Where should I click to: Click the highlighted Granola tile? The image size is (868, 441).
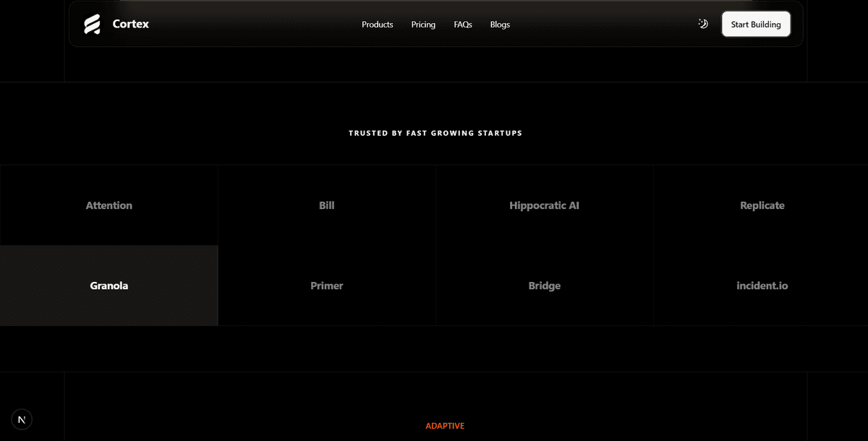(x=109, y=286)
